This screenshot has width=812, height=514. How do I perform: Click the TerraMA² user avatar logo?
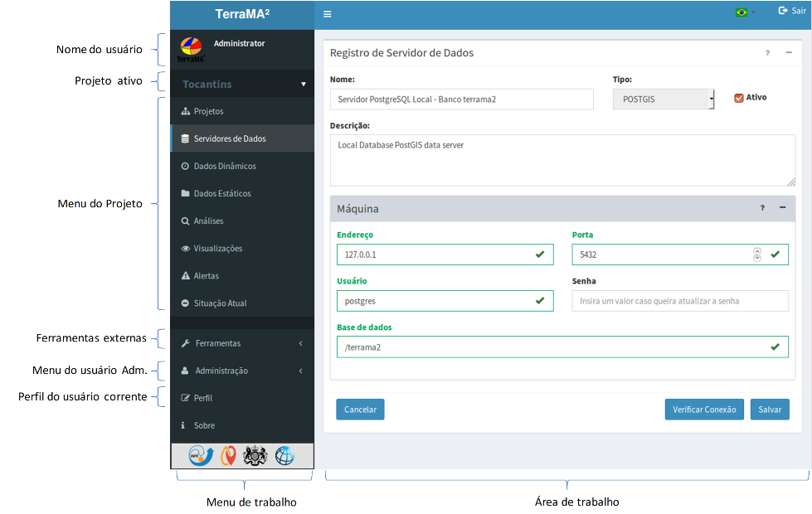(x=191, y=50)
